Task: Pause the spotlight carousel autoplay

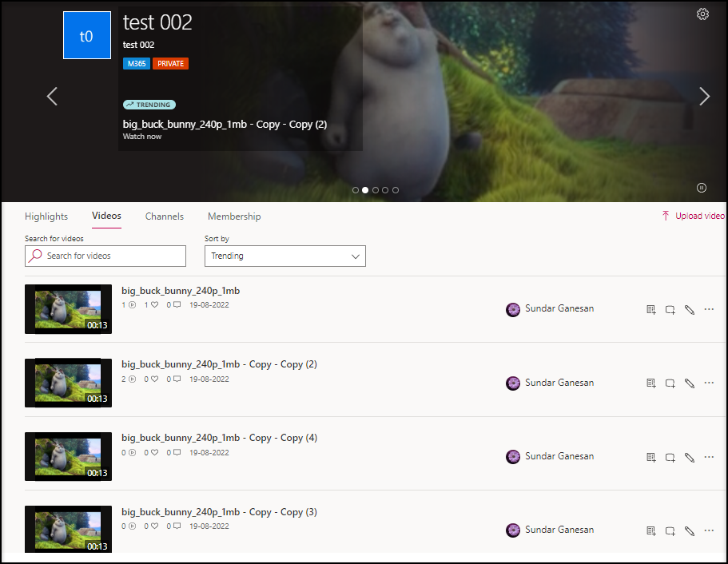Action: 701,188
